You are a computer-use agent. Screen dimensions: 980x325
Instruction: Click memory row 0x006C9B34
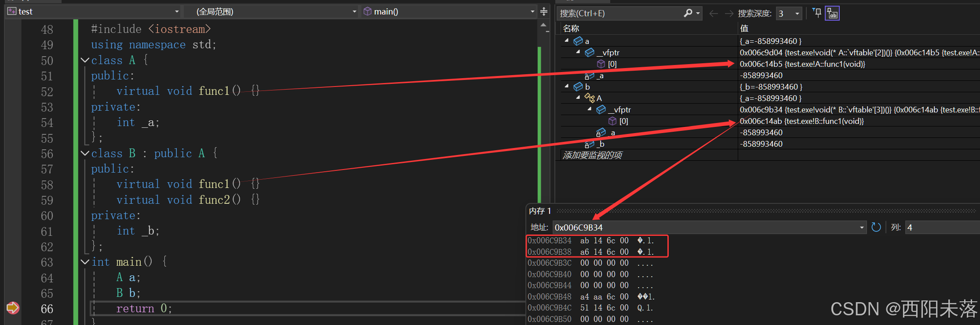(590, 241)
